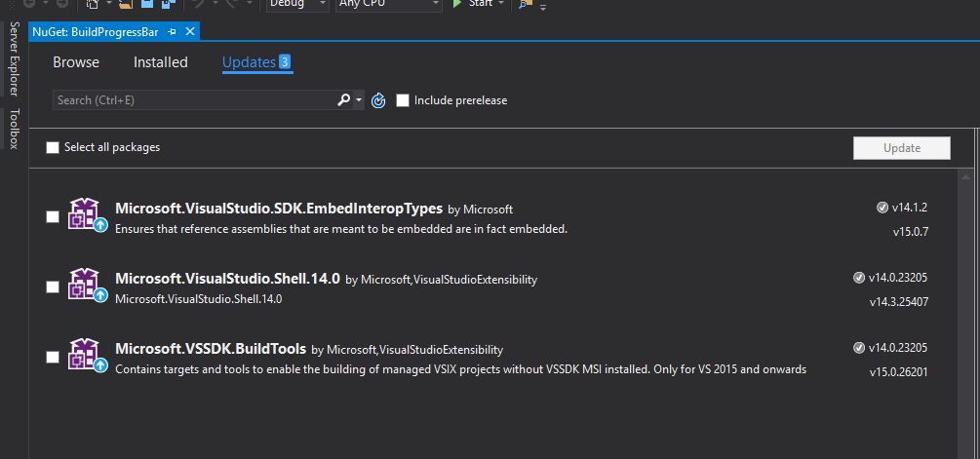This screenshot has height=459, width=980.
Task: Click the search magnifier icon
Action: coord(343,100)
